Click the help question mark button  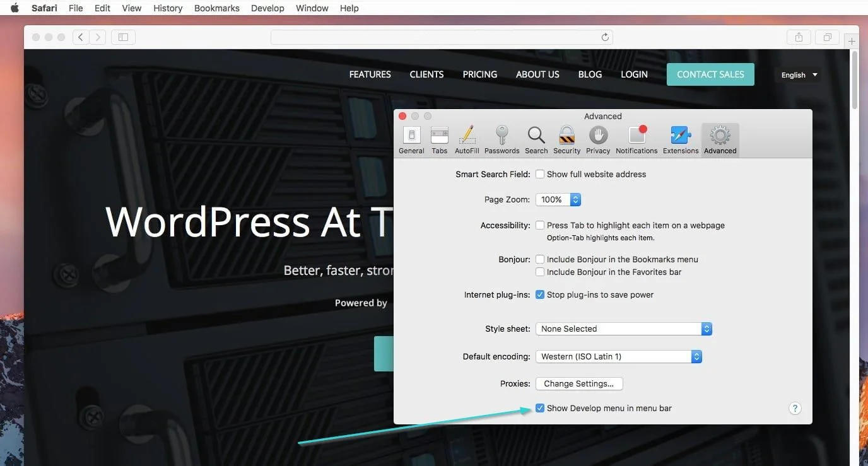pos(795,408)
